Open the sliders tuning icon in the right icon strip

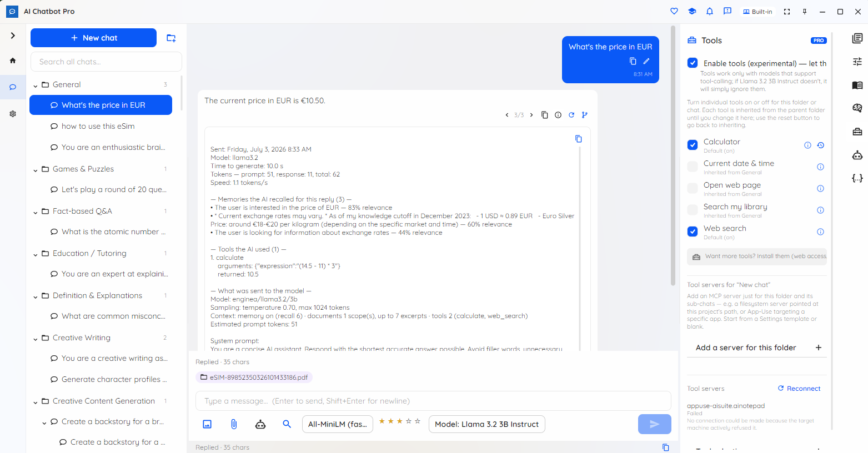pos(857,62)
